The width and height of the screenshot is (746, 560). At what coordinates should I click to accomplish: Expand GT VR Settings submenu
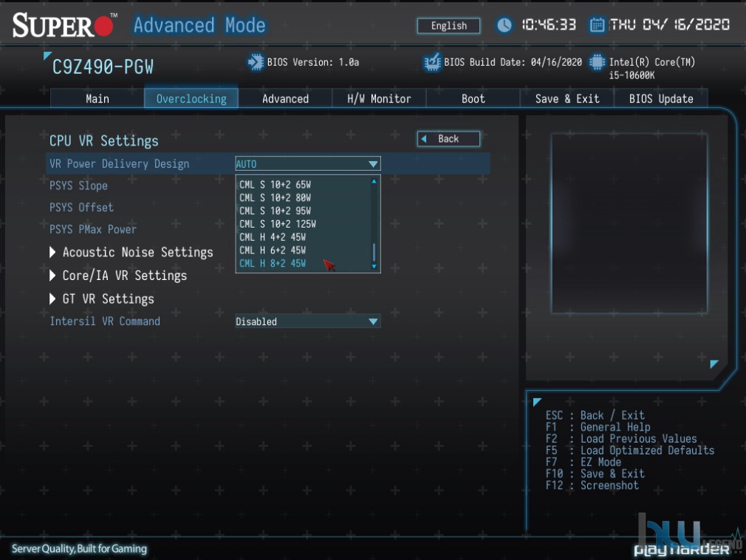(x=102, y=298)
